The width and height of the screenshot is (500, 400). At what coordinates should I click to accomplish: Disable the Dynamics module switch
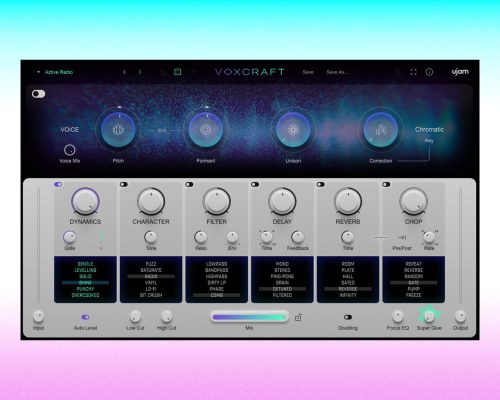(58, 184)
